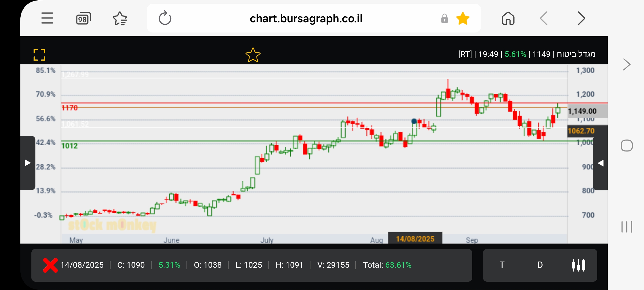Open the browser hamburger menu
The height and width of the screenshot is (290, 644).
47,18
